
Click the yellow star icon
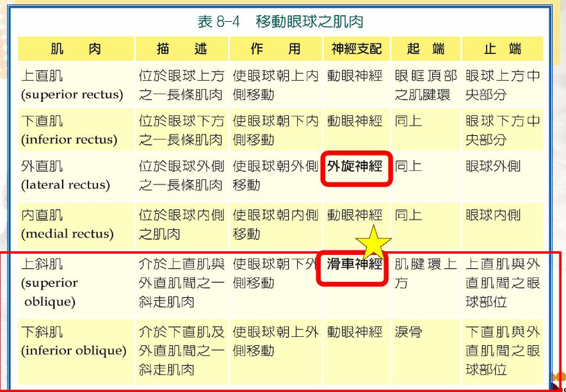[x=373, y=243]
